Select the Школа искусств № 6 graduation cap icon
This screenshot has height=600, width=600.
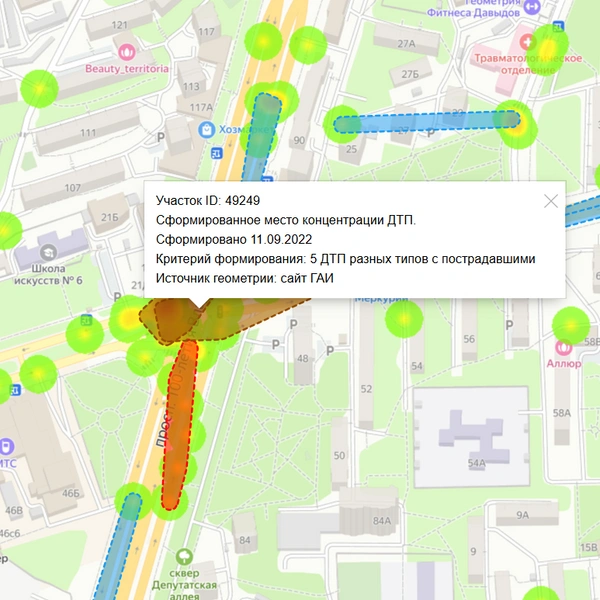click(x=49, y=252)
